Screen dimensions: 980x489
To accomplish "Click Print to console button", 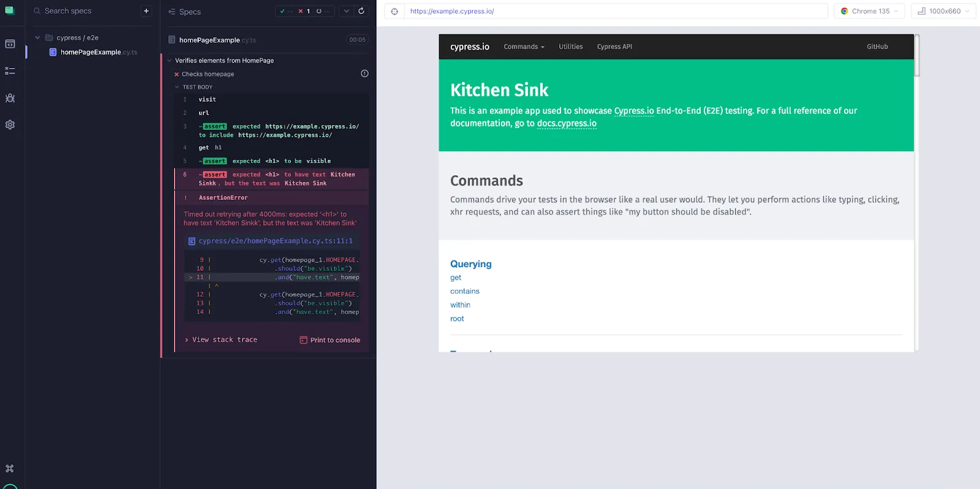I will pos(330,340).
